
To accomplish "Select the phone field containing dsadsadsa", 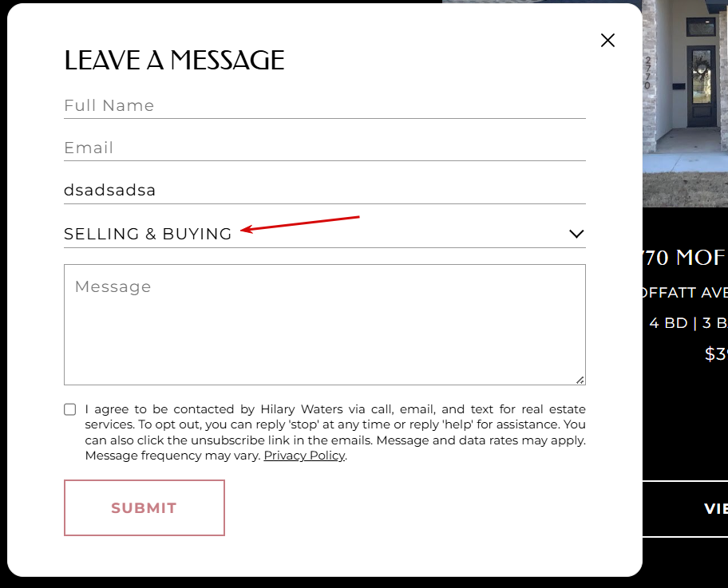I will click(325, 190).
